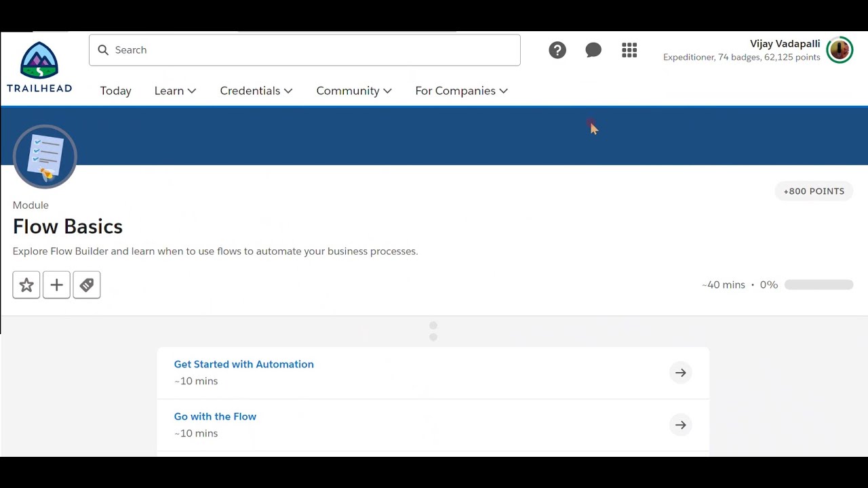868x488 pixels.
Task: Open the app launcher grid icon
Action: click(x=629, y=50)
